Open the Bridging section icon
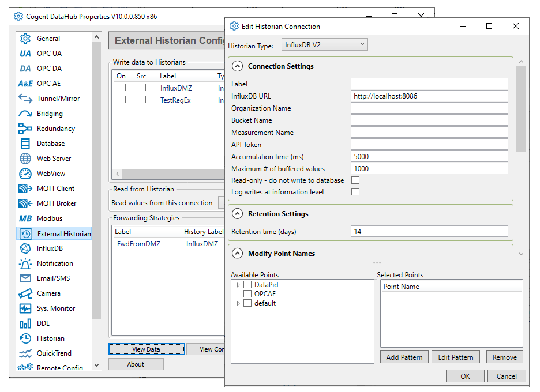This screenshot has width=540, height=392. 25,114
